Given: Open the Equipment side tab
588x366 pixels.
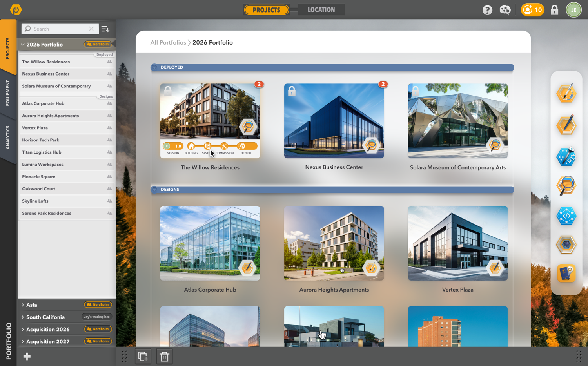Looking at the screenshot, I should coord(8,93).
